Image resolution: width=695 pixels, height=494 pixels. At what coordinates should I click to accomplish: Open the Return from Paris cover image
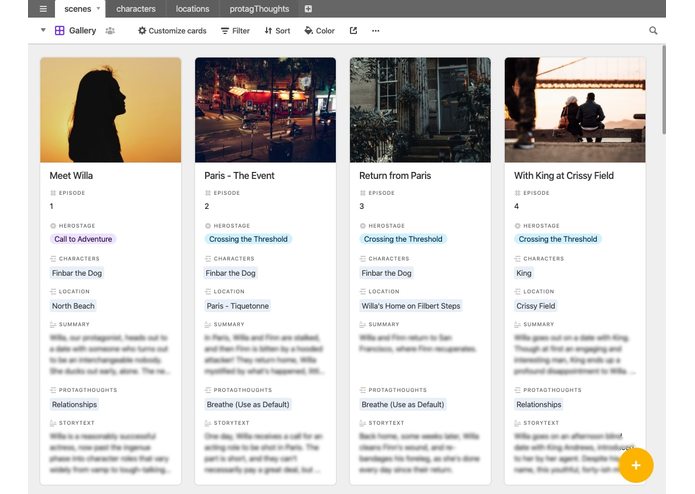click(420, 110)
